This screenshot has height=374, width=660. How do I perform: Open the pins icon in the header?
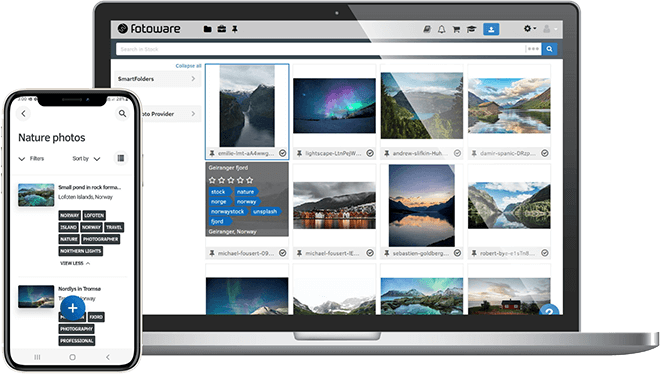[235, 29]
